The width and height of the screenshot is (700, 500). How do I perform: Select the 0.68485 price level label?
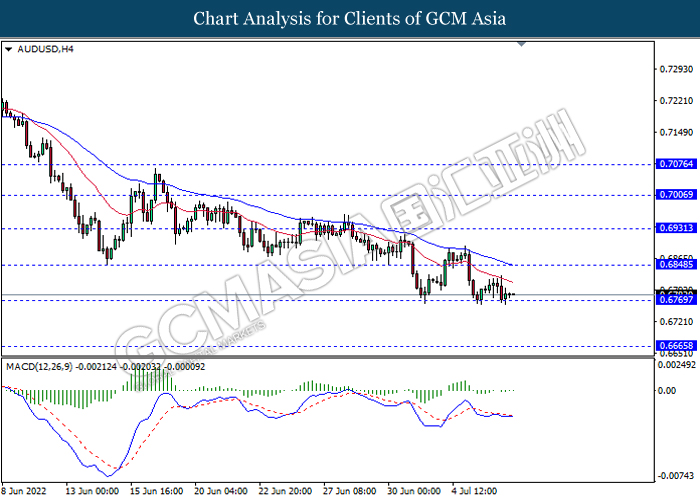pos(676,265)
